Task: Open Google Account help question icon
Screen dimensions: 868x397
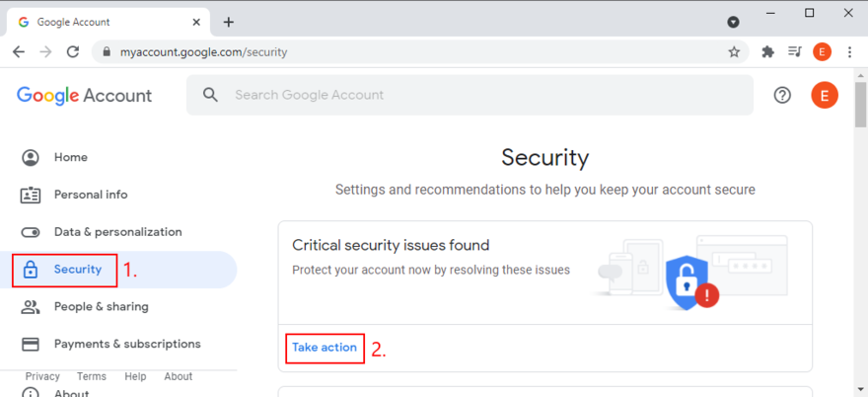Action: [782, 95]
